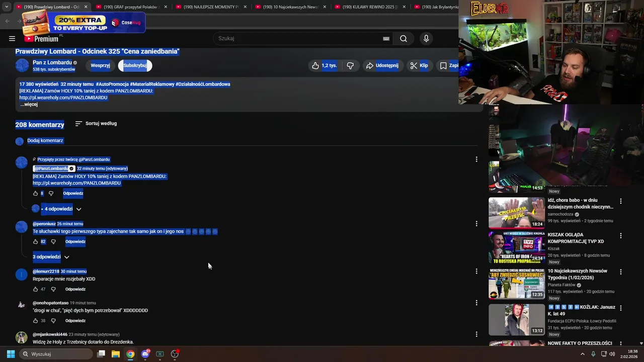Click Windows taskbar Wyszukaj search box
The width and height of the screenshot is (644, 362).
tap(56, 354)
